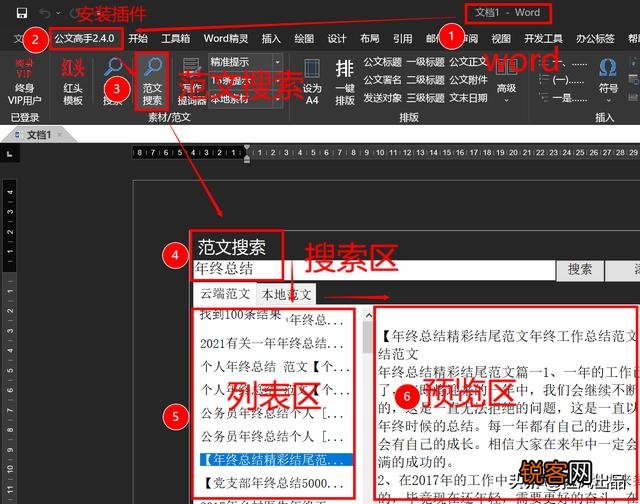
Task: Switch to the 本地范文 tab
Action: [286, 295]
